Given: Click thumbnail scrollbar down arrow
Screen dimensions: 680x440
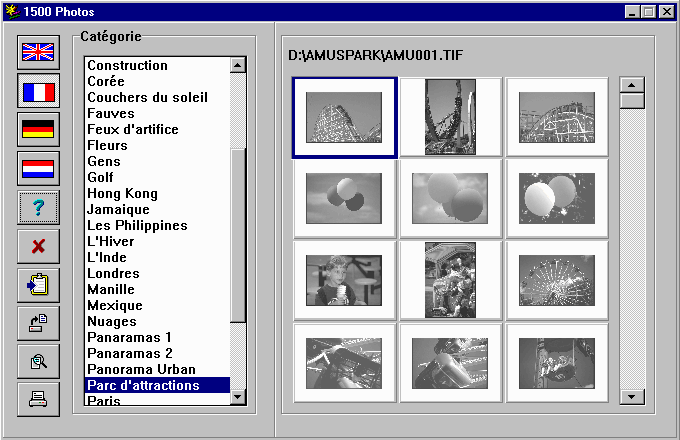Looking at the screenshot, I should coord(632,396).
